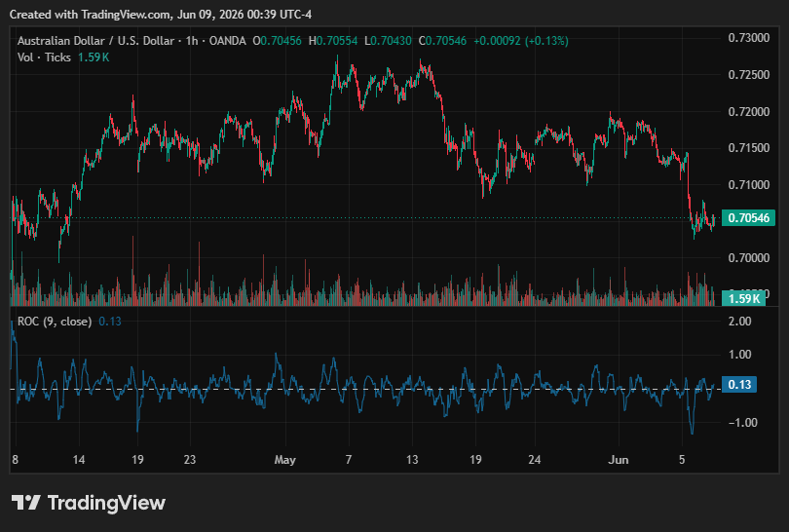789x532 pixels.
Task: Click the 0.70000 price scale label
Action: pyautogui.click(x=749, y=257)
